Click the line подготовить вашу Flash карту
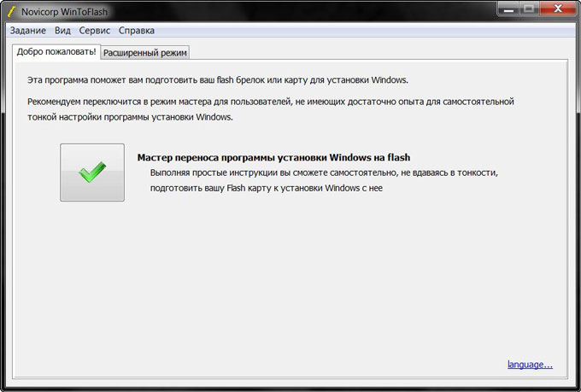The height and width of the screenshot is (392, 581). [266, 188]
